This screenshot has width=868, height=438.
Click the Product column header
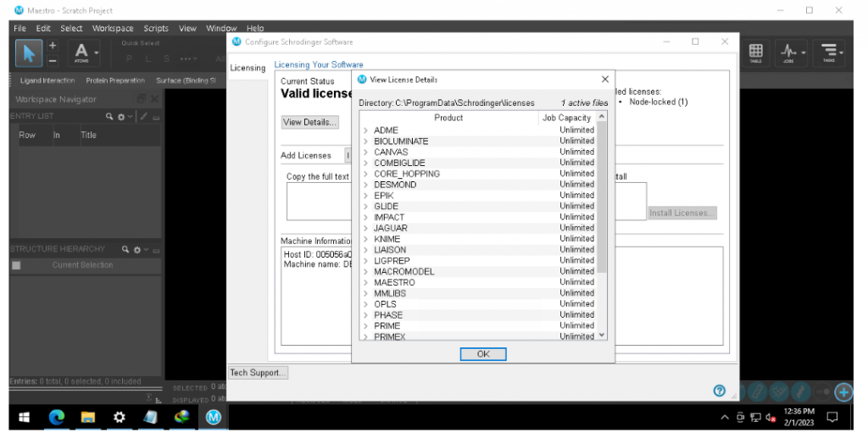tap(448, 118)
